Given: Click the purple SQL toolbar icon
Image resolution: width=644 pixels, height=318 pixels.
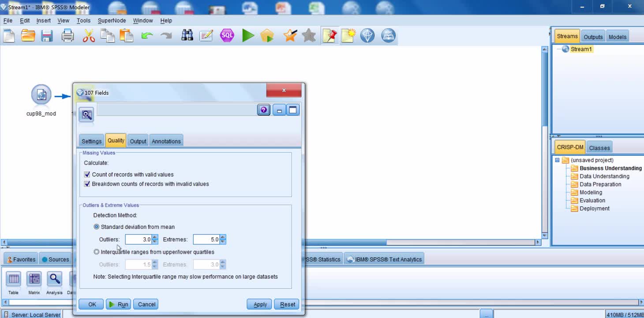Looking at the screenshot, I should [227, 36].
